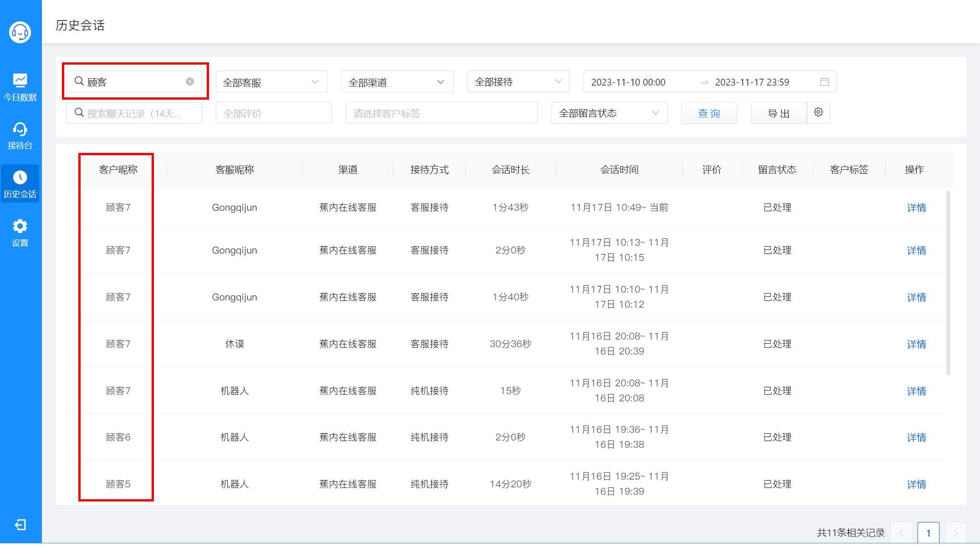This screenshot has height=547, width=980.
Task: Clear the 顾客 search field
Action: [x=190, y=81]
